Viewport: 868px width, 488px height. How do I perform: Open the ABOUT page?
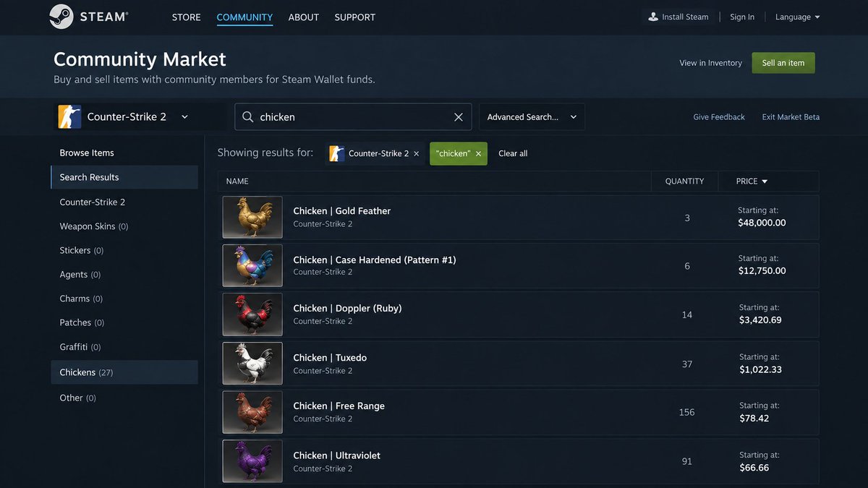pyautogui.click(x=304, y=17)
